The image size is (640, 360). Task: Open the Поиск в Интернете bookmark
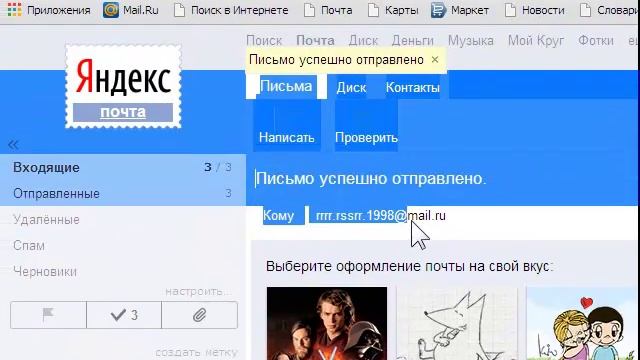[x=231, y=10]
